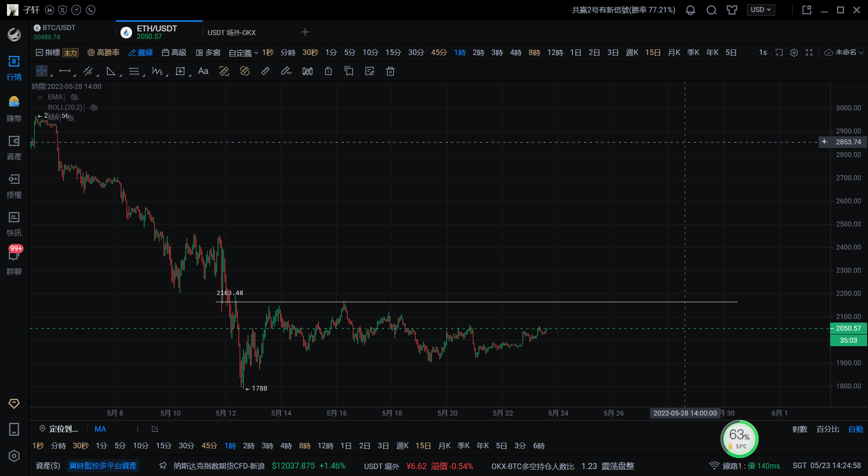Select the 5分 interval in top toolbar
The width and height of the screenshot is (868, 476).
pos(350,53)
